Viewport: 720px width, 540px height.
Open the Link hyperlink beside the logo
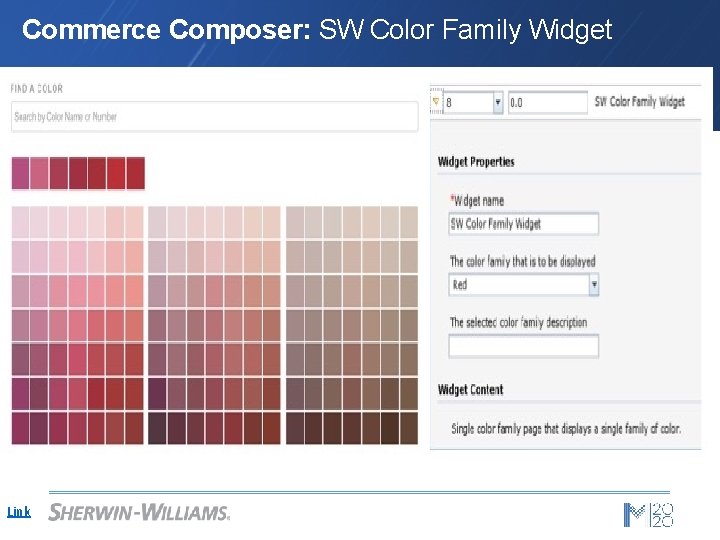point(19,512)
